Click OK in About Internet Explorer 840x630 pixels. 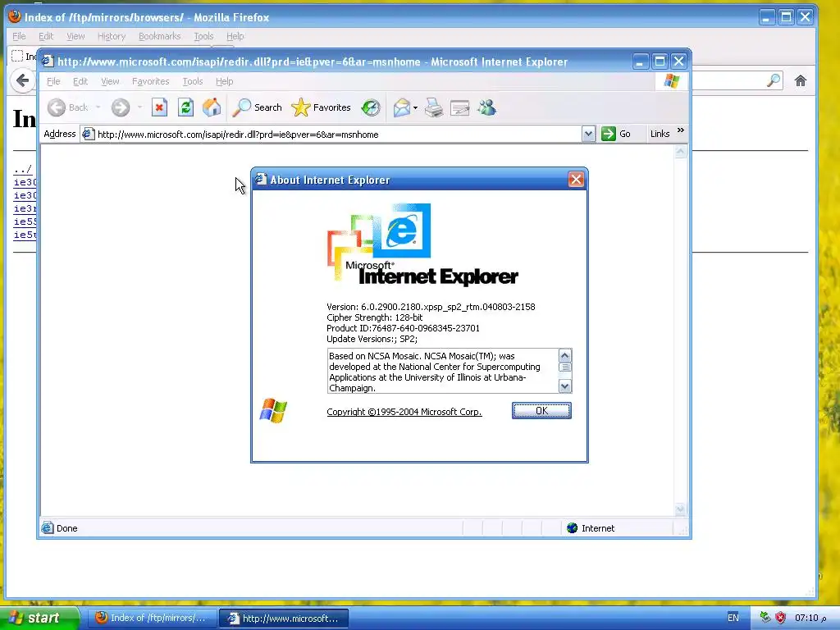[541, 411]
